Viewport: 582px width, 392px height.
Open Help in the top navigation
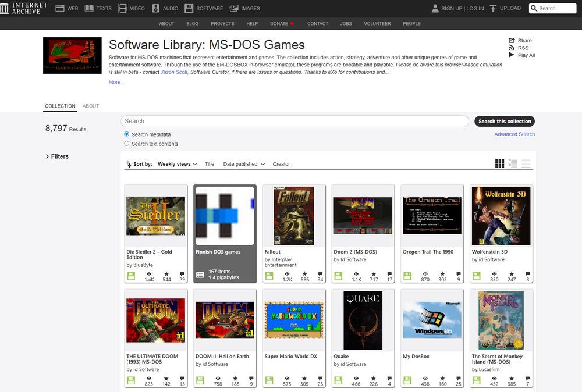point(252,24)
